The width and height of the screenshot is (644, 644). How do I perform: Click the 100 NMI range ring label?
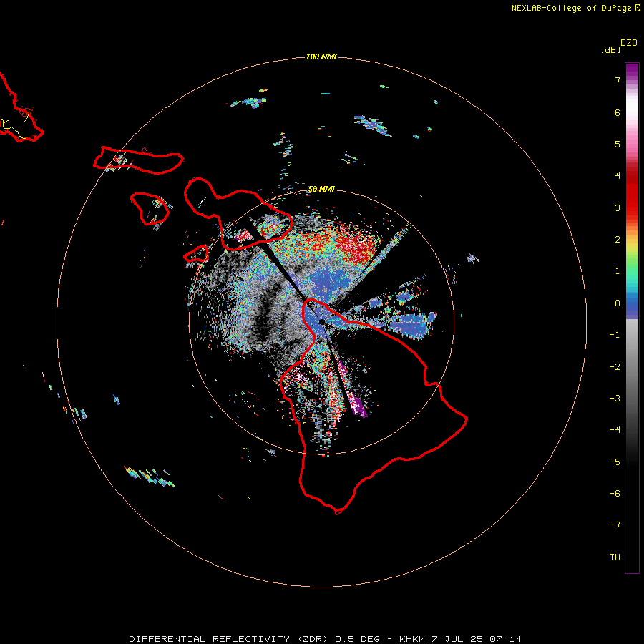[x=321, y=57]
